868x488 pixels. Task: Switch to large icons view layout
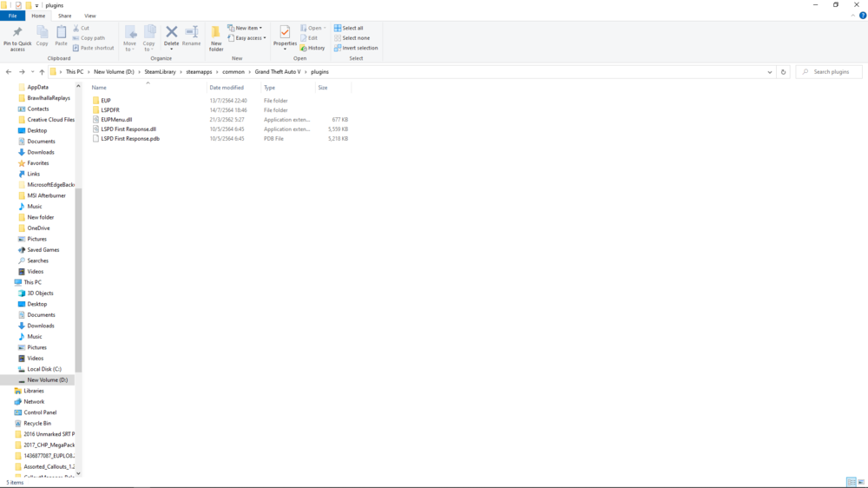coord(861,483)
